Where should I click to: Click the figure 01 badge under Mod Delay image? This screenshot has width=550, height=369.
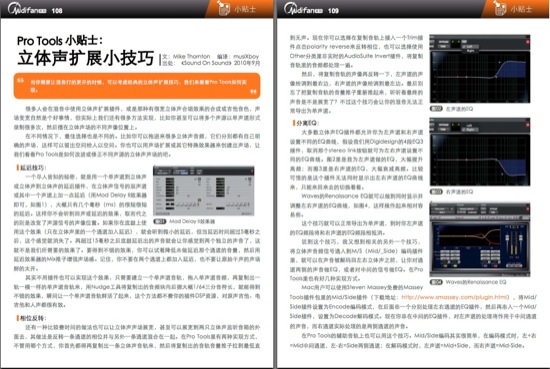(160, 221)
